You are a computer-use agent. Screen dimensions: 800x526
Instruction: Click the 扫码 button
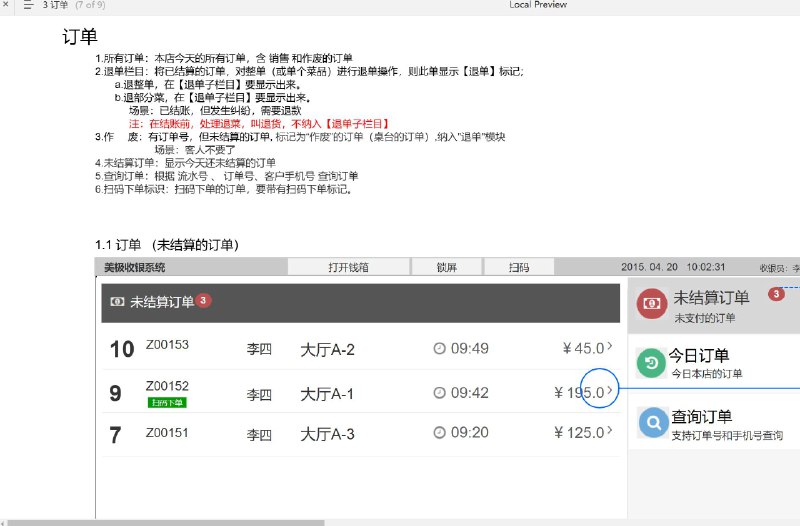click(519, 267)
